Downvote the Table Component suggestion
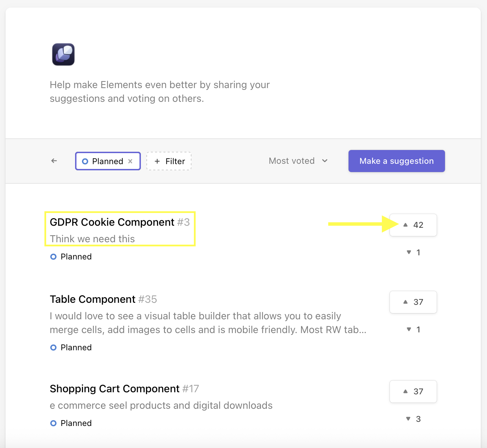Viewport: 487px width, 448px height. click(x=413, y=329)
